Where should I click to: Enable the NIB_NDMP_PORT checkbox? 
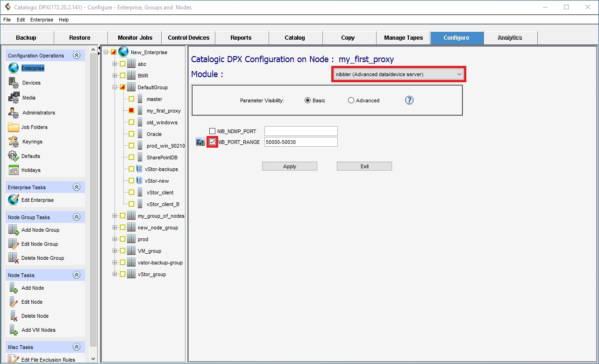coord(213,131)
